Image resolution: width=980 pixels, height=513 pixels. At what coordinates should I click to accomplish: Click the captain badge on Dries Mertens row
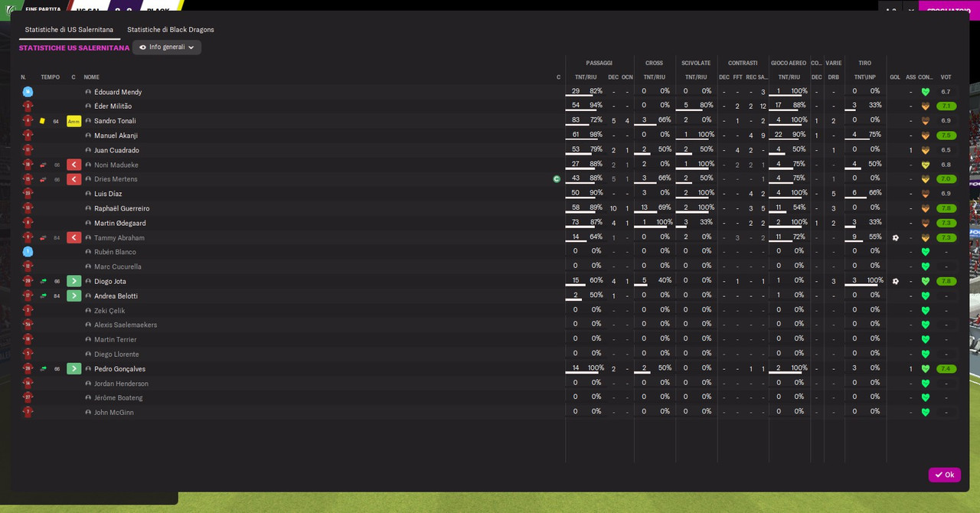(x=557, y=179)
